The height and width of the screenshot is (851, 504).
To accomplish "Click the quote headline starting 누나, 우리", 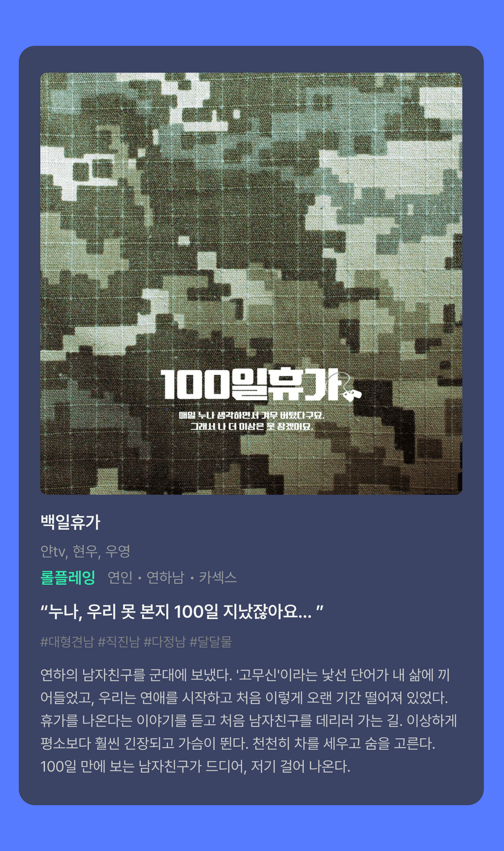I will tap(182, 612).
